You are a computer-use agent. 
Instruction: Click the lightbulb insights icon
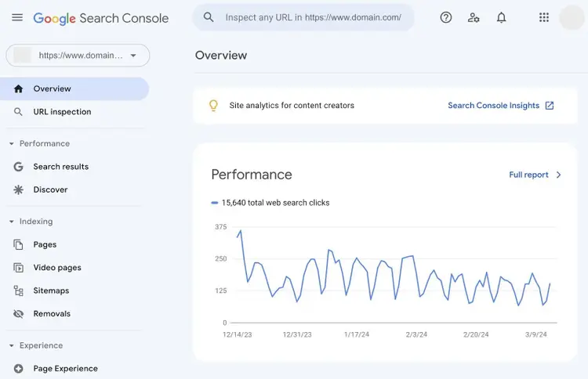click(x=213, y=106)
